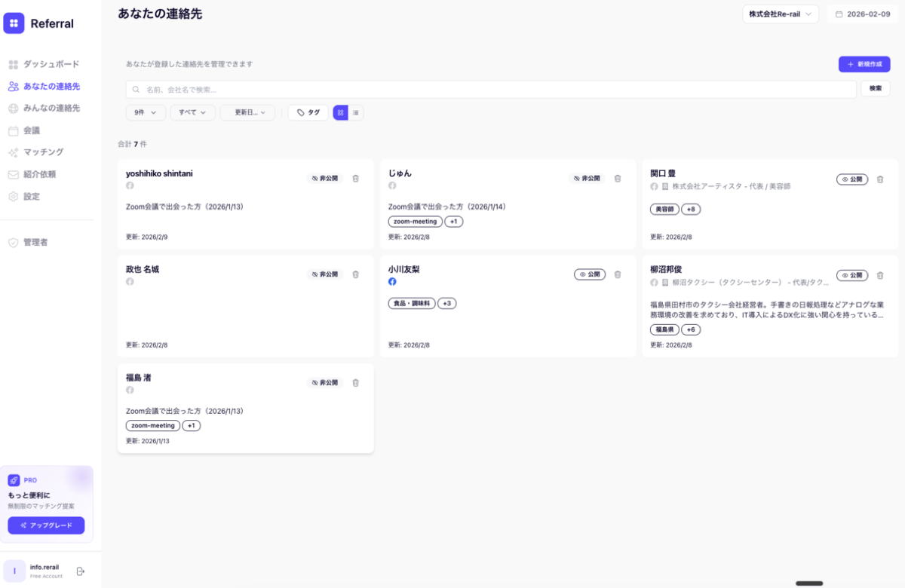The height and width of the screenshot is (588, 905).
Task: Create a new contact with 新規作成
Action: tap(866, 64)
